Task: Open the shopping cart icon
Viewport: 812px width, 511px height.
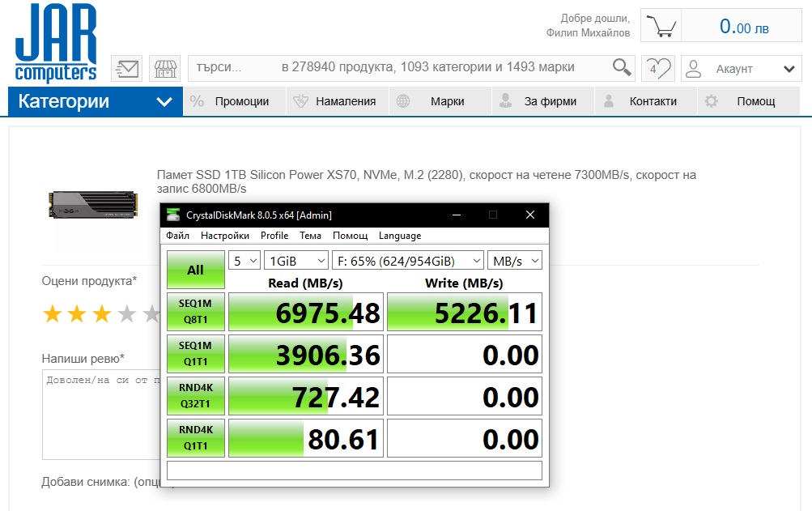Action: coord(661,25)
